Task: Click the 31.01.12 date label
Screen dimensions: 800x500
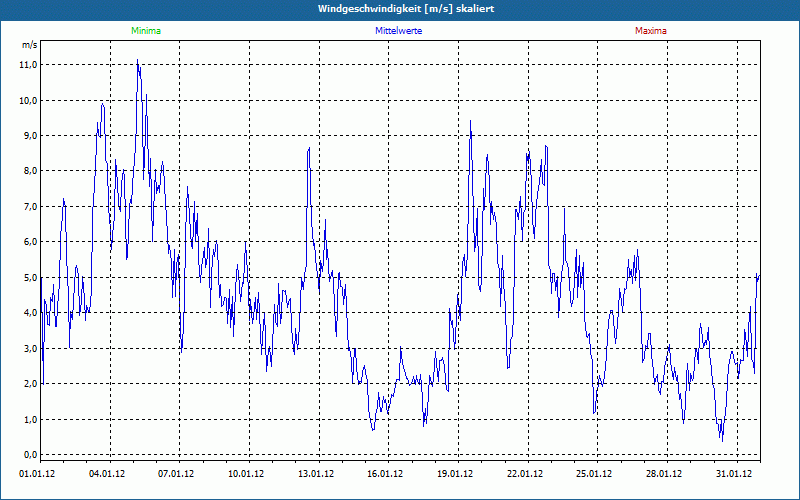Action: tap(734, 474)
